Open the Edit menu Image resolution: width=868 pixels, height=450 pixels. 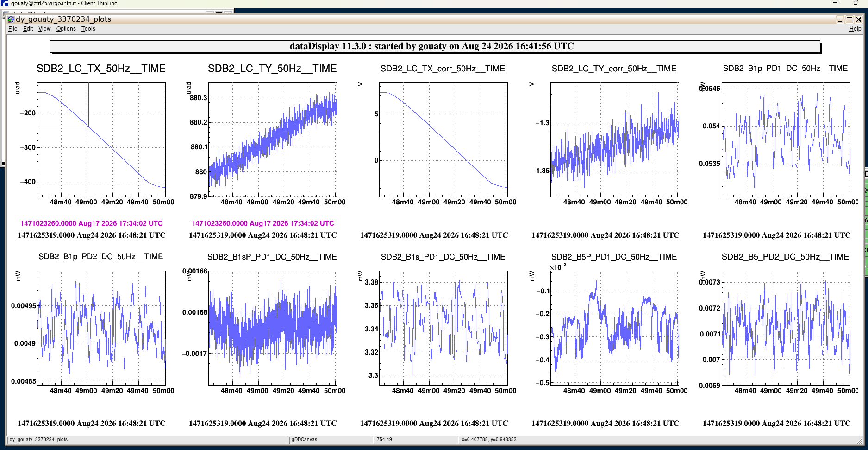[x=28, y=29]
